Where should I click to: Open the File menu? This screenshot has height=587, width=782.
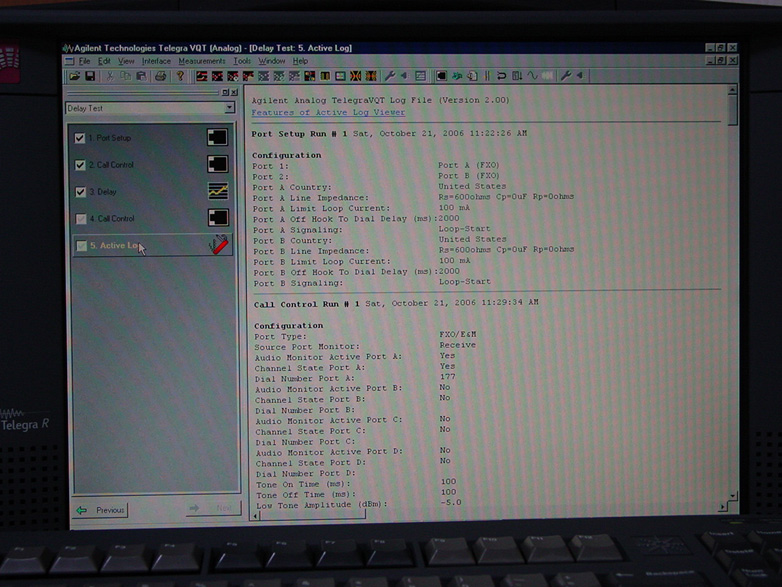pyautogui.click(x=84, y=61)
